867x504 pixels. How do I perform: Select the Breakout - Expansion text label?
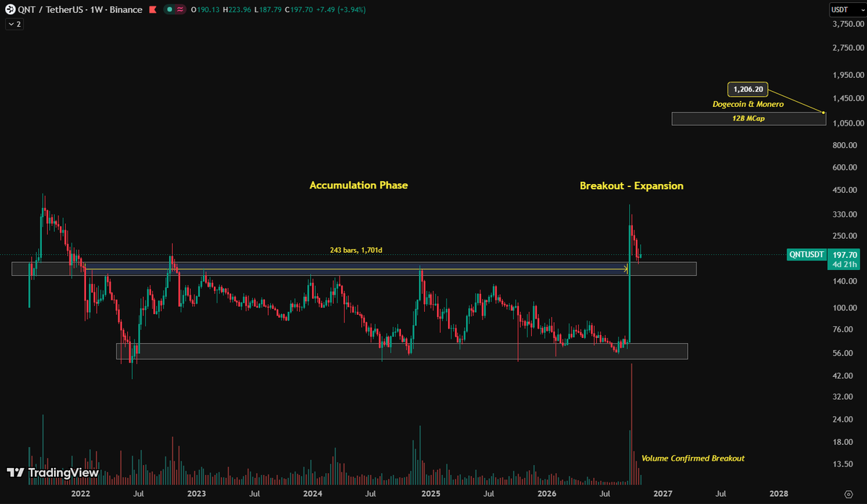(631, 186)
